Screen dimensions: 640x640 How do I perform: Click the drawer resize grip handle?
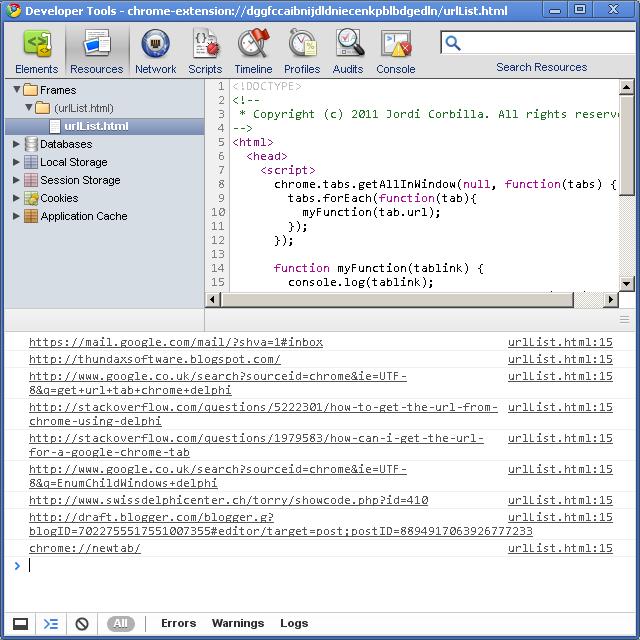[624, 320]
